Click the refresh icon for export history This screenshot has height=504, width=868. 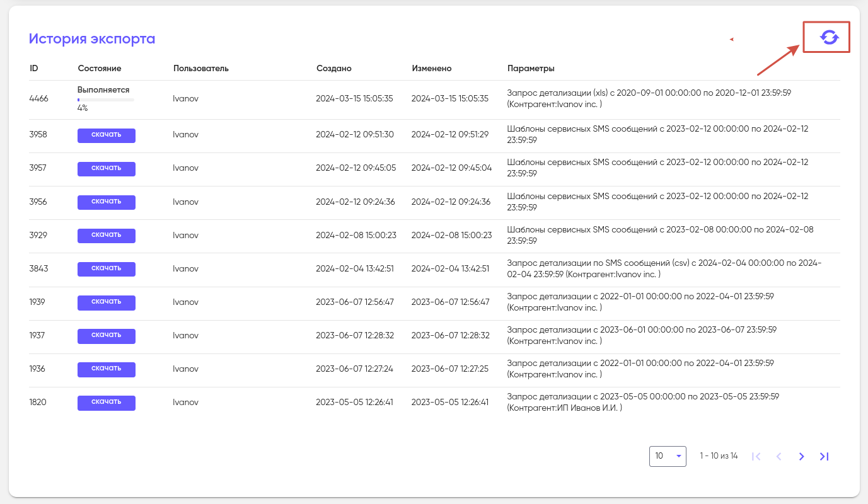point(829,38)
